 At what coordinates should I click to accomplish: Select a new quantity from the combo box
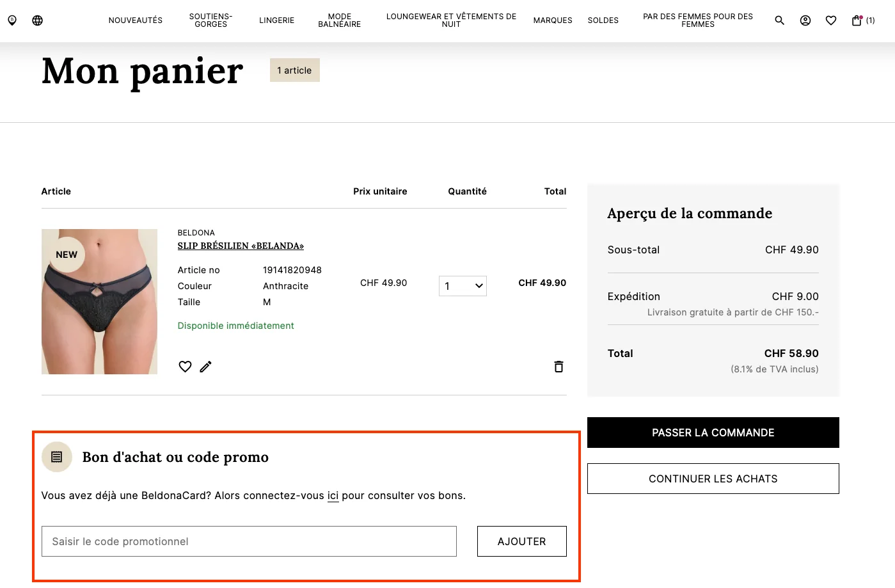coord(462,285)
